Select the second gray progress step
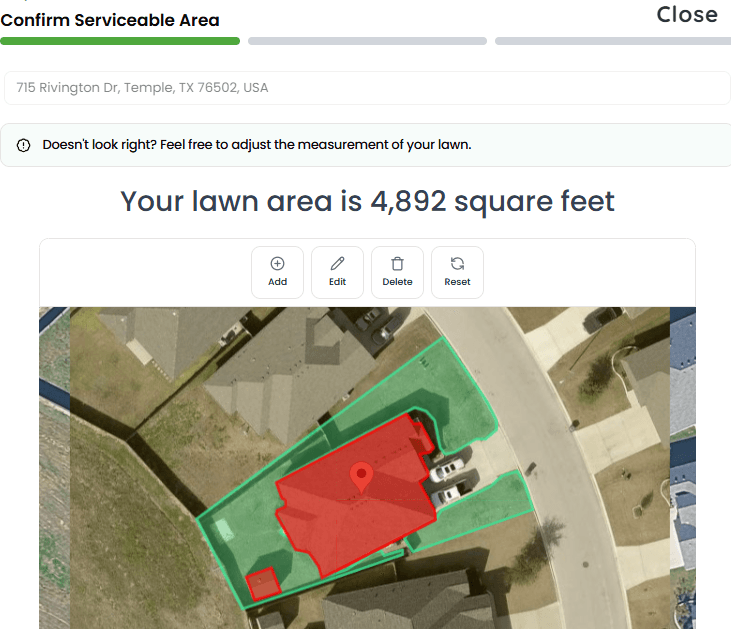The image size is (731, 629). point(367,41)
